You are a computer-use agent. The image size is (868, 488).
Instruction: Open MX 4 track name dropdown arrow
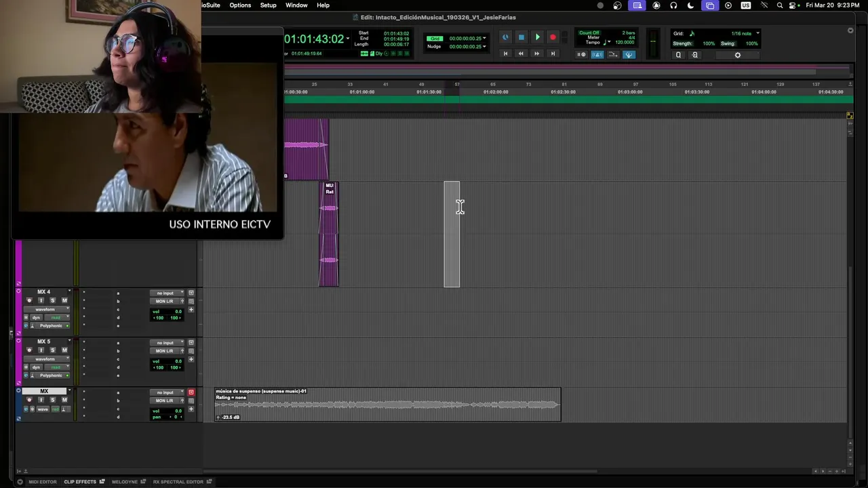click(x=68, y=291)
